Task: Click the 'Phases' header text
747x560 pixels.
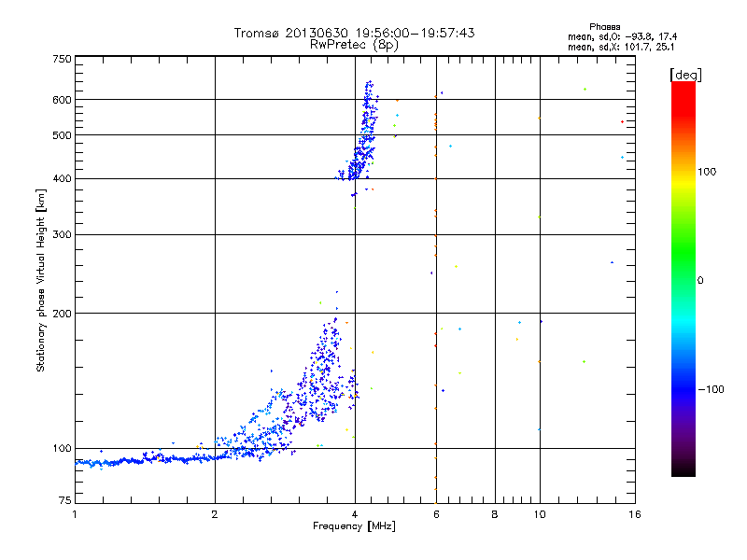Action: 604,27
